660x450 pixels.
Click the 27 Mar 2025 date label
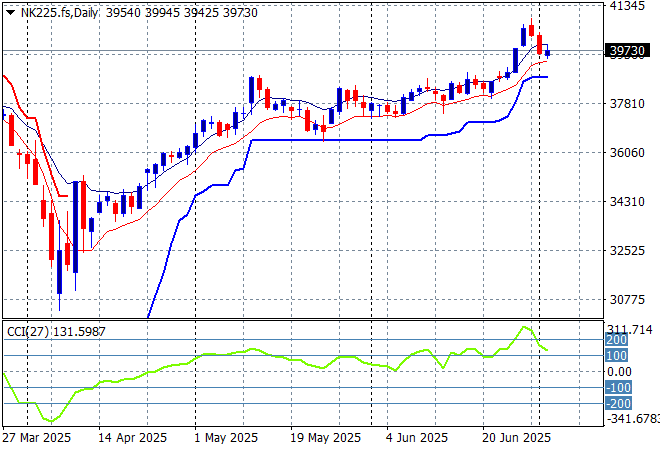click(35, 438)
